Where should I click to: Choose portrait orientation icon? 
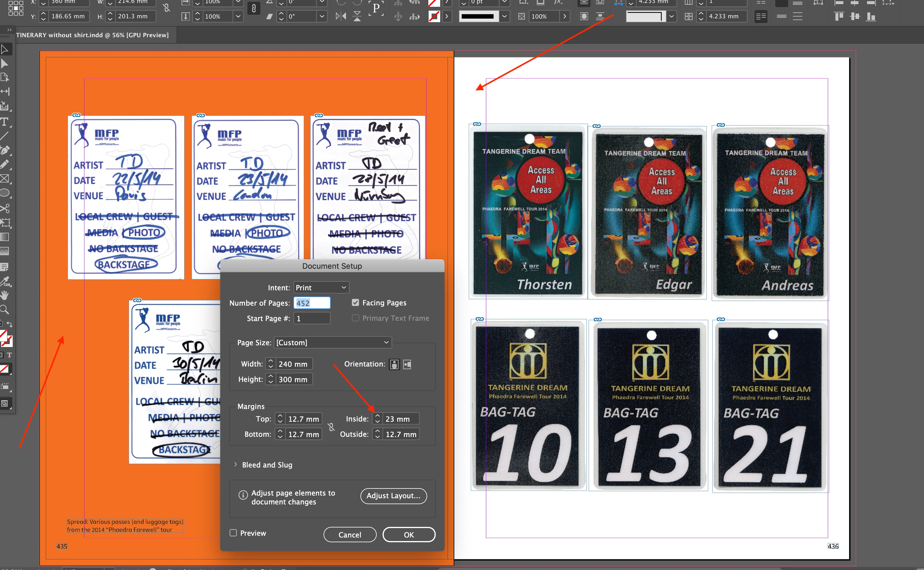point(394,364)
